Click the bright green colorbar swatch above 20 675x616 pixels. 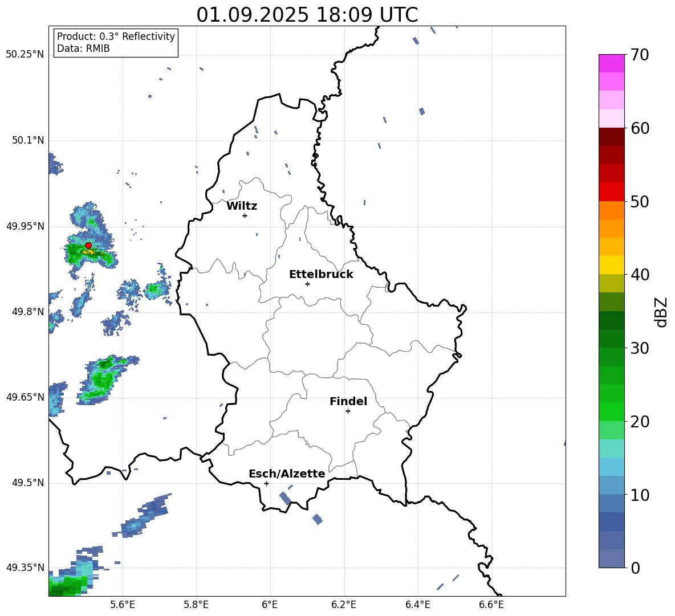click(x=611, y=411)
